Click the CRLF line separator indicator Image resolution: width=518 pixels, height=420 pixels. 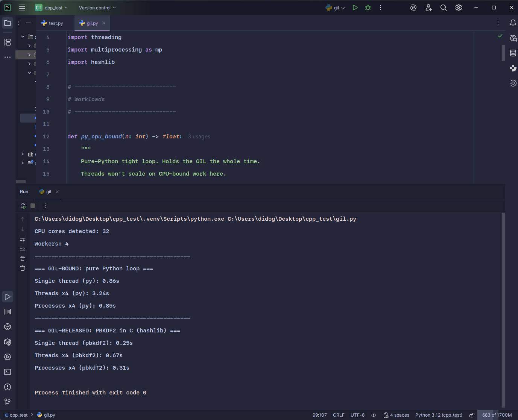point(339,415)
